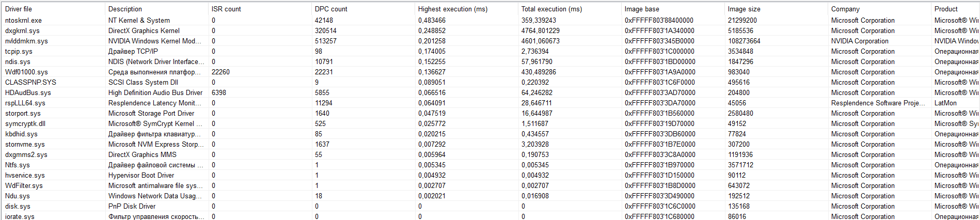The height and width of the screenshot is (220, 980).
Task: Select the HDAudBus.sys audio driver row
Action: [x=28, y=92]
